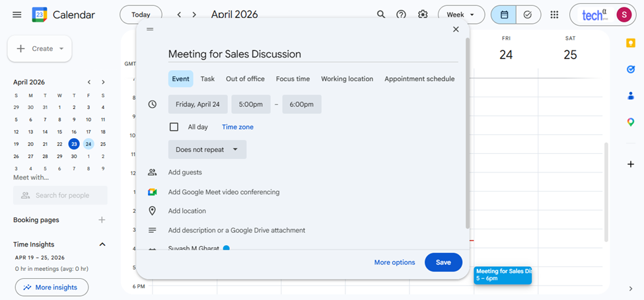Select the Working location tab
Viewport: 644px width, 300px height.
347,79
